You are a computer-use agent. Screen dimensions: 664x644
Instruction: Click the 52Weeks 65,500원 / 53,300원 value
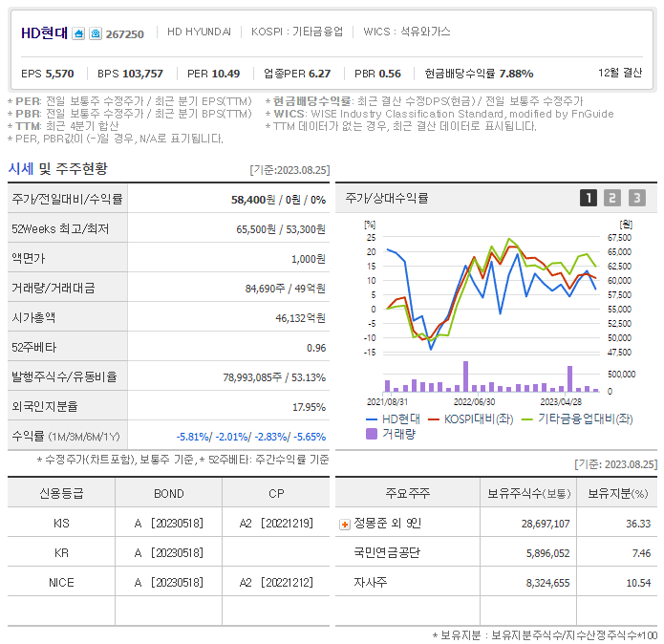pos(281,229)
